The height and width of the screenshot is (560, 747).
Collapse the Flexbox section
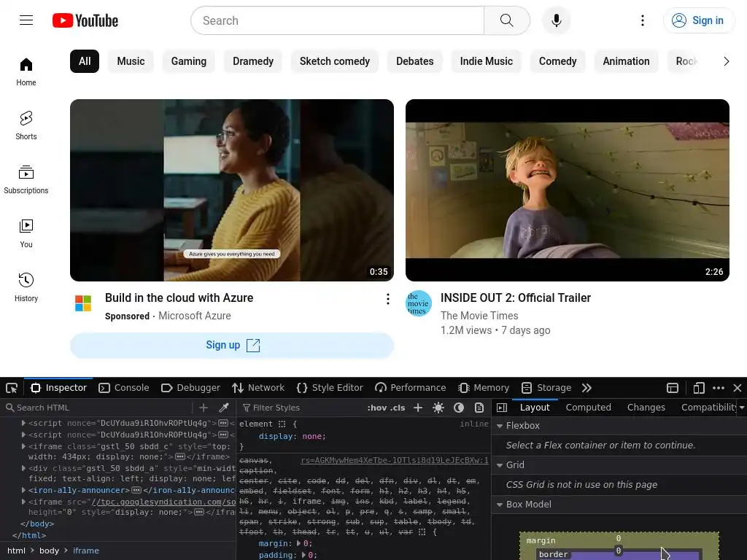click(500, 426)
